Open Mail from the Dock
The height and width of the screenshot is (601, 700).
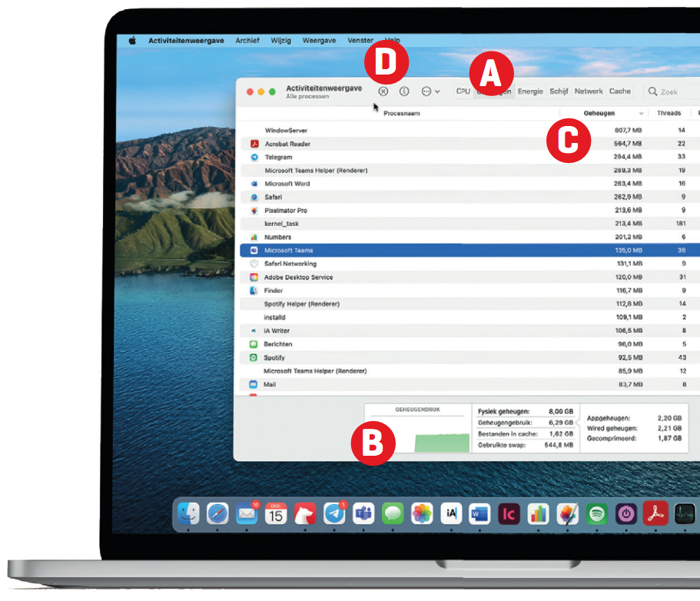[247, 513]
